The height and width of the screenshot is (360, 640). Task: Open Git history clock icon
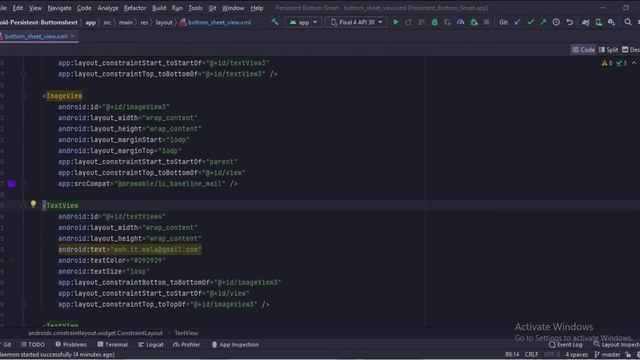click(556, 22)
